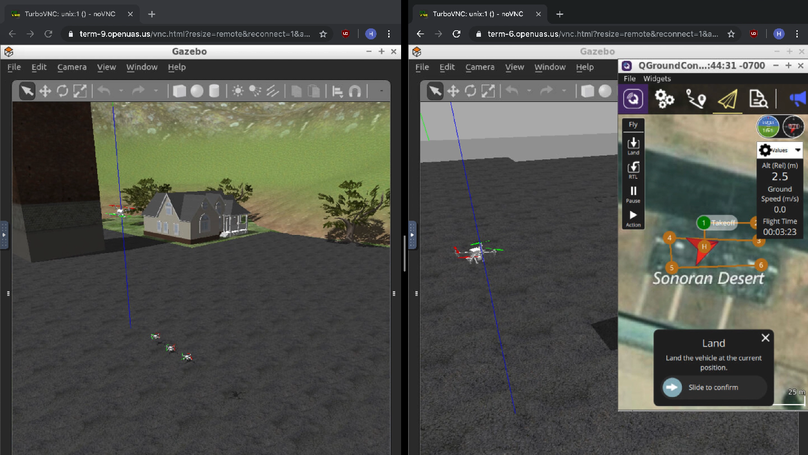Select the arrow selection tool in left Gazebo
The width and height of the screenshot is (808, 455).
[27, 91]
